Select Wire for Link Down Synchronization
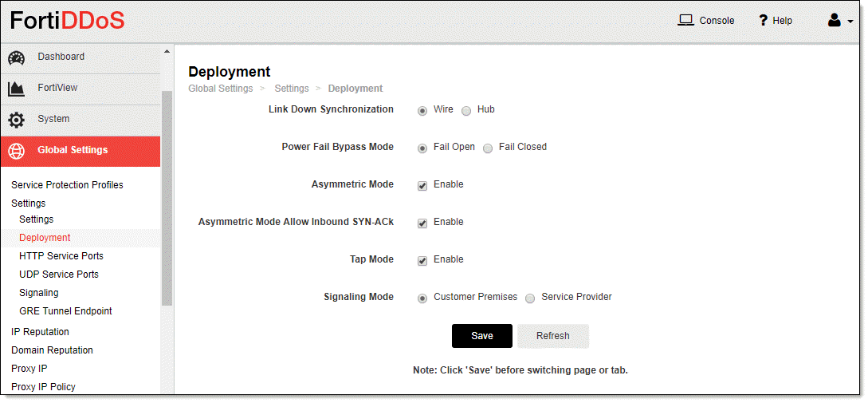 422,110
